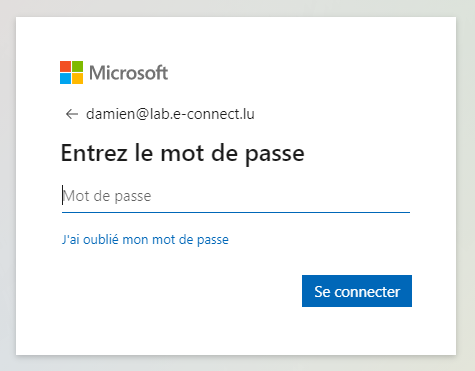Follow the forgotten password link
Screen dimensions: 475x371
(145, 240)
